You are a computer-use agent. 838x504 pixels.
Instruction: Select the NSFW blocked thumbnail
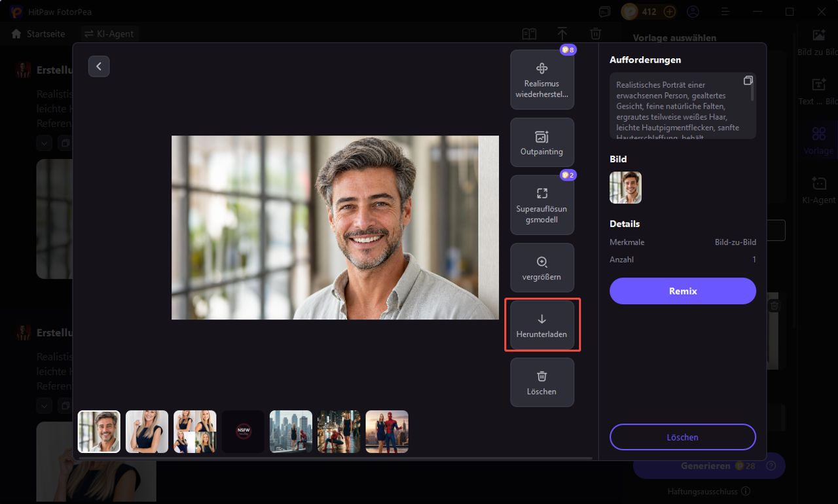coord(243,431)
